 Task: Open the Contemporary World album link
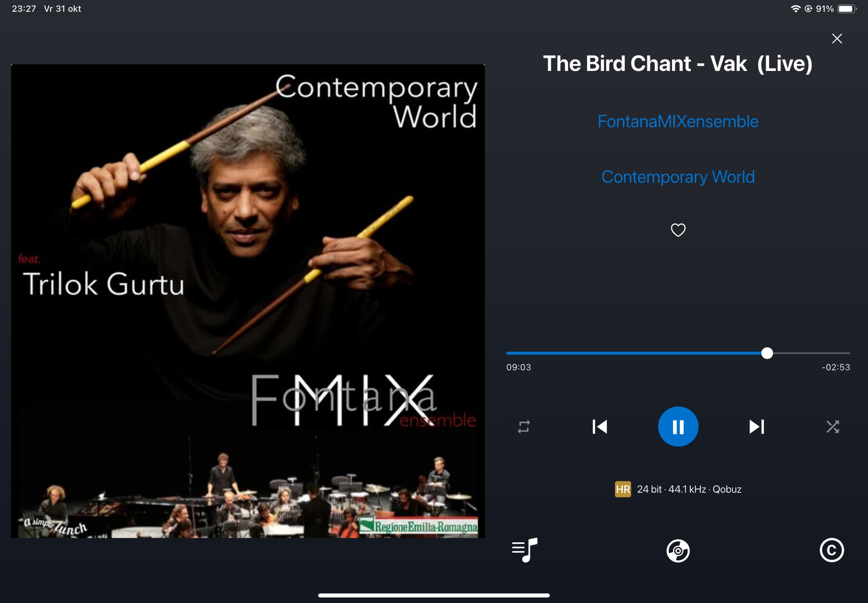(x=678, y=177)
